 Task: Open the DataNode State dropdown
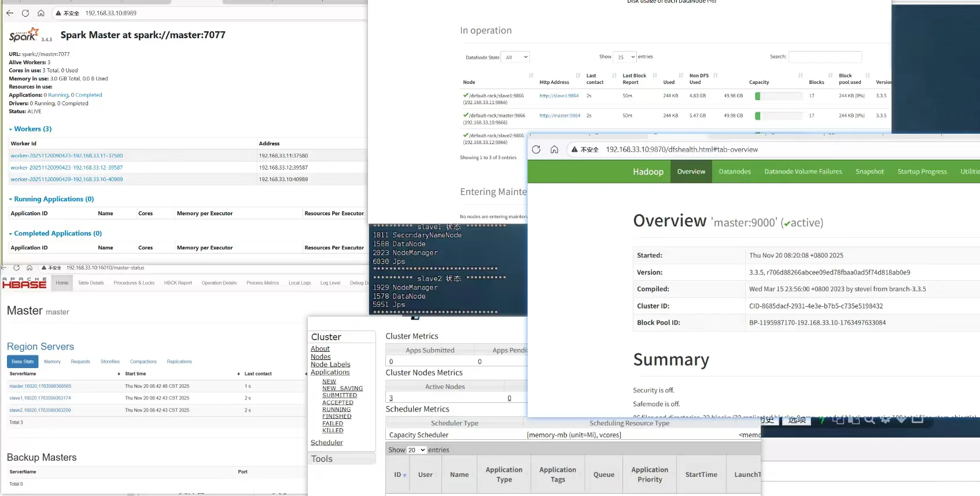tap(515, 57)
